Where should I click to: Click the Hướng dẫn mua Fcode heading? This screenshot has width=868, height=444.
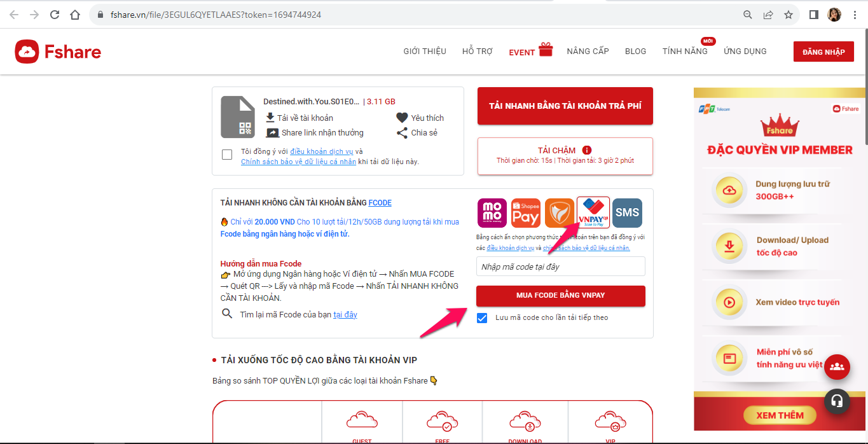click(261, 264)
